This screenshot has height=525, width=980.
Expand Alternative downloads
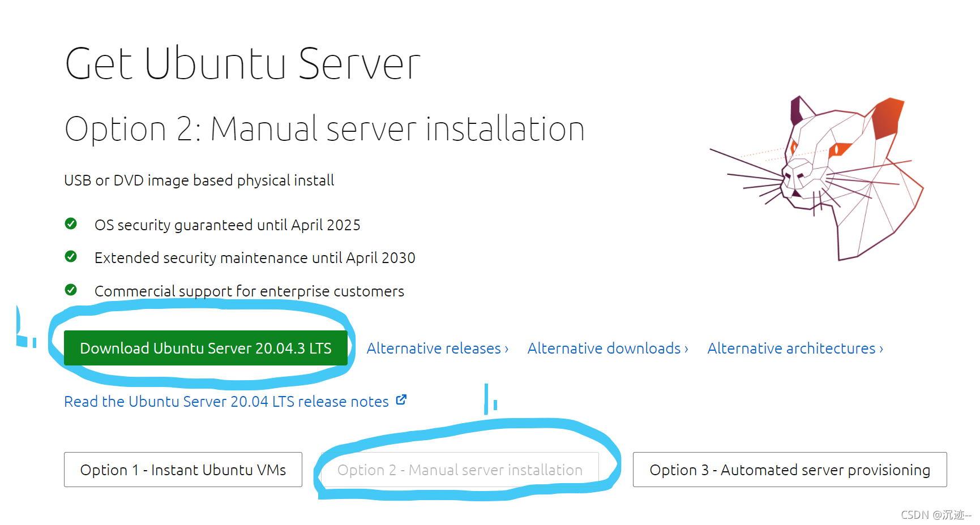tap(607, 348)
